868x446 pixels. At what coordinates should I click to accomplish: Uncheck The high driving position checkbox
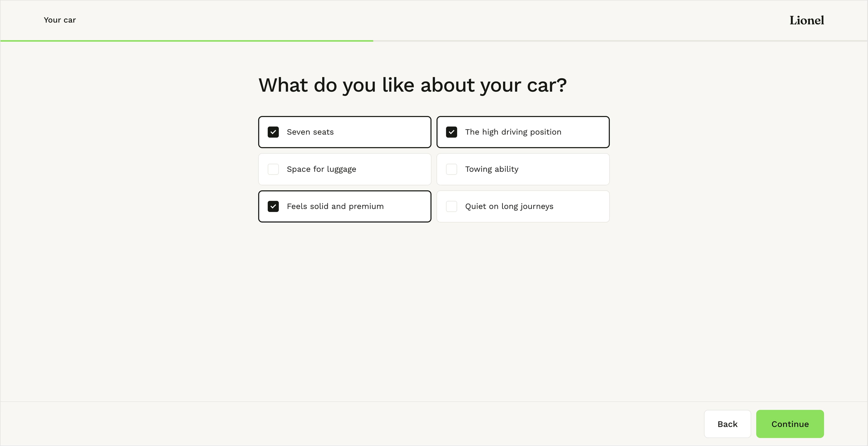coord(451,132)
